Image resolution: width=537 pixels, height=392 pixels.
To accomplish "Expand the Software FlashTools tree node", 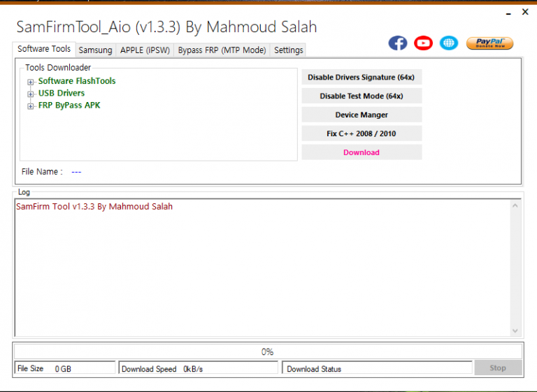I will (31, 82).
